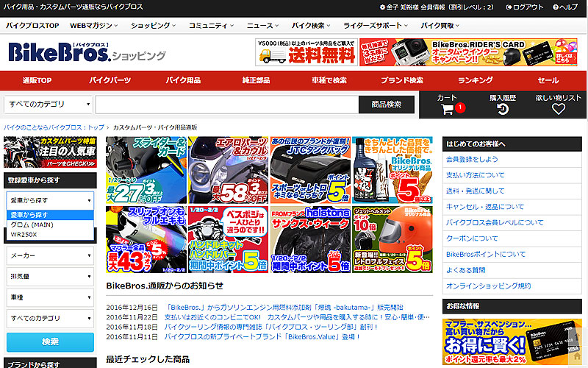Open the ランキング tab
Image resolution: width=588 pixels, height=368 pixels.
(x=475, y=80)
